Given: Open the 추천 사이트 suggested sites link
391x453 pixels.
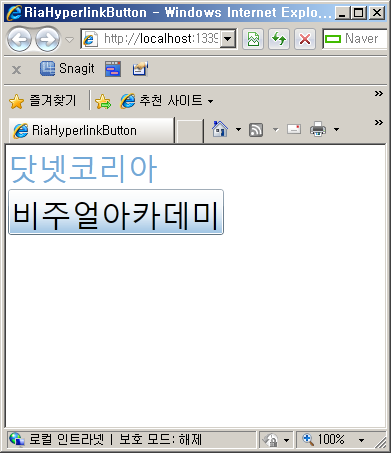Looking at the screenshot, I should (167, 101).
